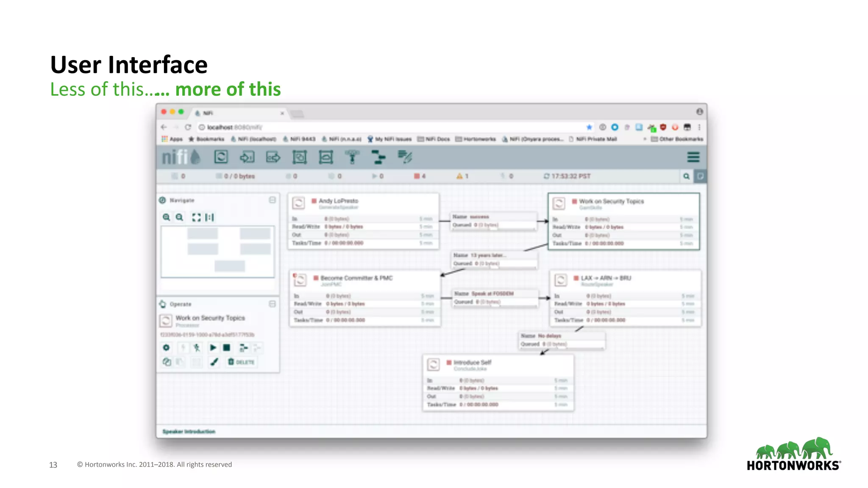Copy the selected component
868x488 pixels.
[x=167, y=362]
